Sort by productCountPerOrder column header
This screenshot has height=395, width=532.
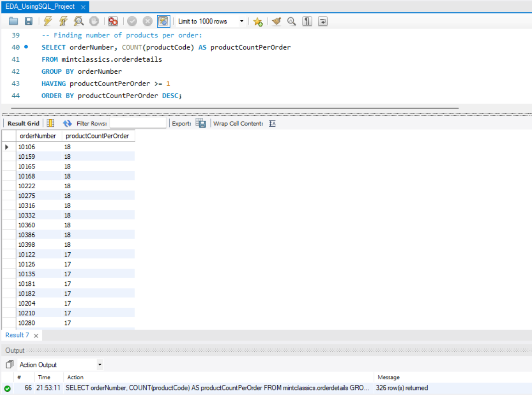coord(98,136)
